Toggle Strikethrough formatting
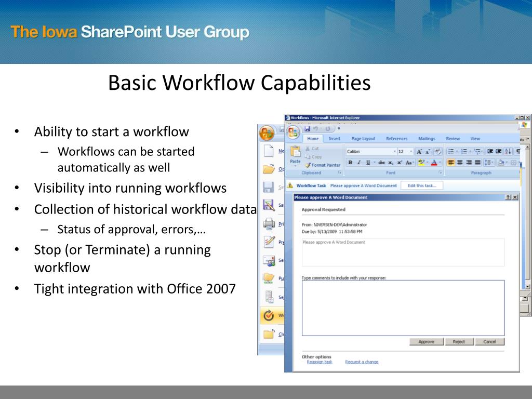The image size is (532, 399). 381,163
